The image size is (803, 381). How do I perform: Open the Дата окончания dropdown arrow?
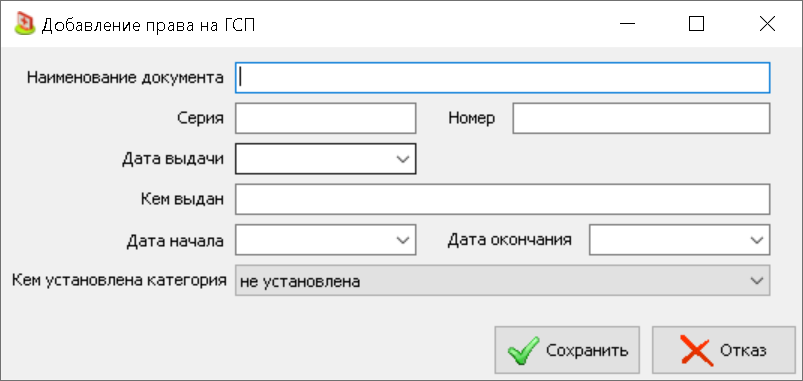(757, 240)
